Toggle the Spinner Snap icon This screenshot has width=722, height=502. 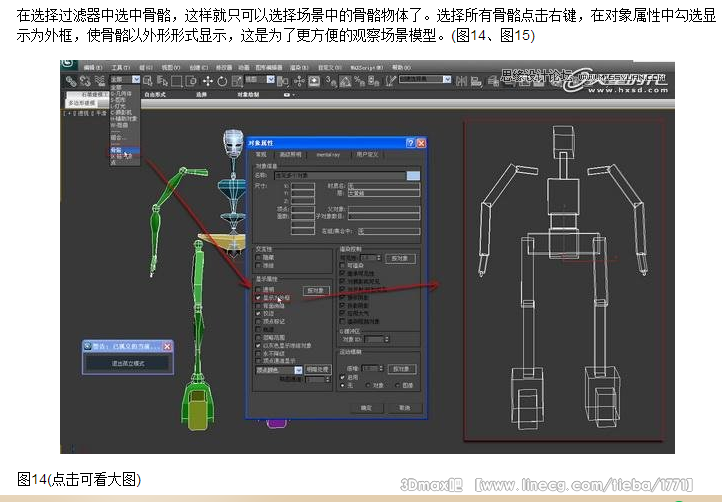click(x=374, y=82)
